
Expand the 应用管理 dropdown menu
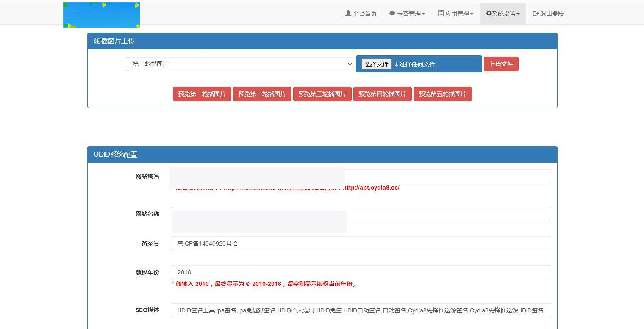pos(455,13)
